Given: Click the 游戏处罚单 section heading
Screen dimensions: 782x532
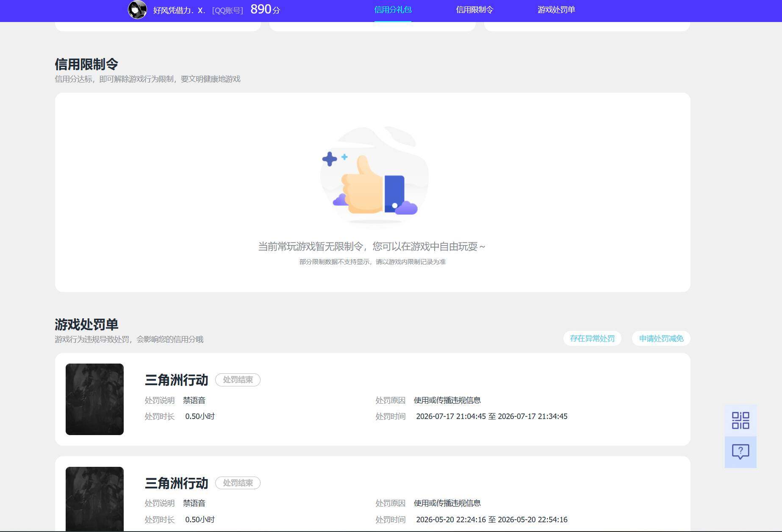Looking at the screenshot, I should [86, 325].
